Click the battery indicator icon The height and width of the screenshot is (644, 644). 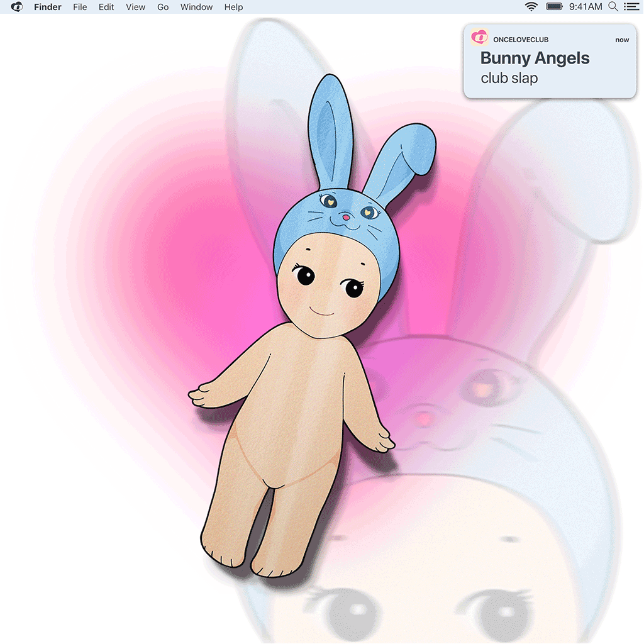point(554,7)
